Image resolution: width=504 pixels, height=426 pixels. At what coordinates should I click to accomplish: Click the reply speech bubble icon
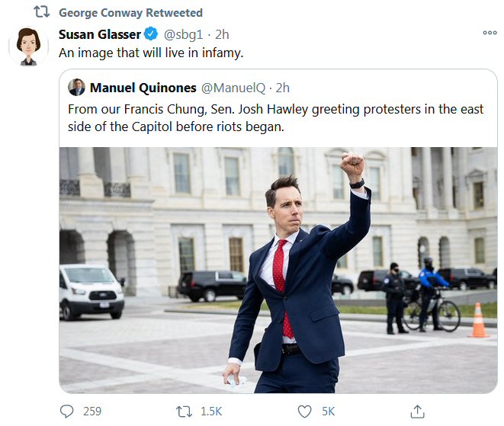pyautogui.click(x=68, y=412)
